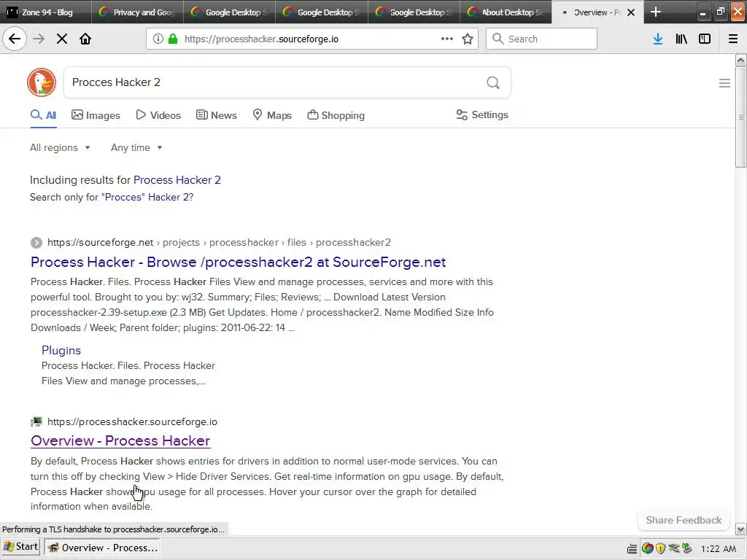Image resolution: width=747 pixels, height=560 pixels.
Task: Select the All search category
Action: [x=43, y=115]
